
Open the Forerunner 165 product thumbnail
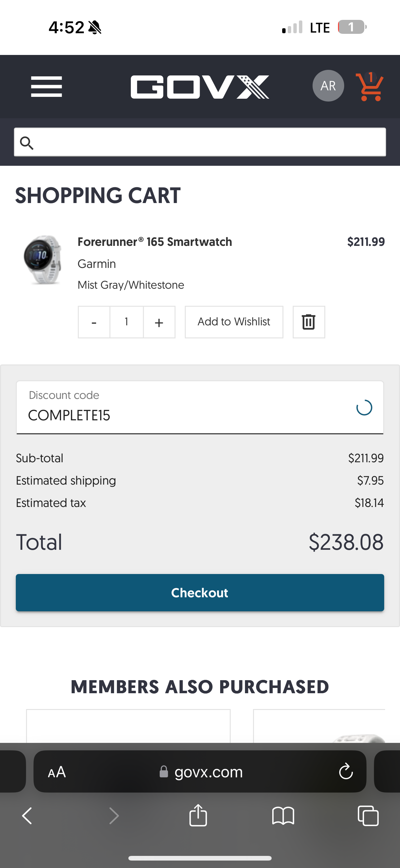click(44, 261)
